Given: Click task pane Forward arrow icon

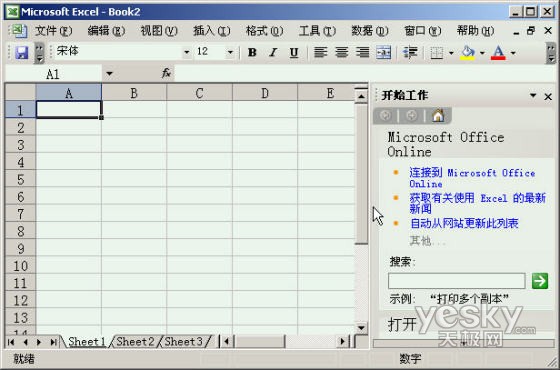Looking at the screenshot, I should pyautogui.click(x=411, y=115).
